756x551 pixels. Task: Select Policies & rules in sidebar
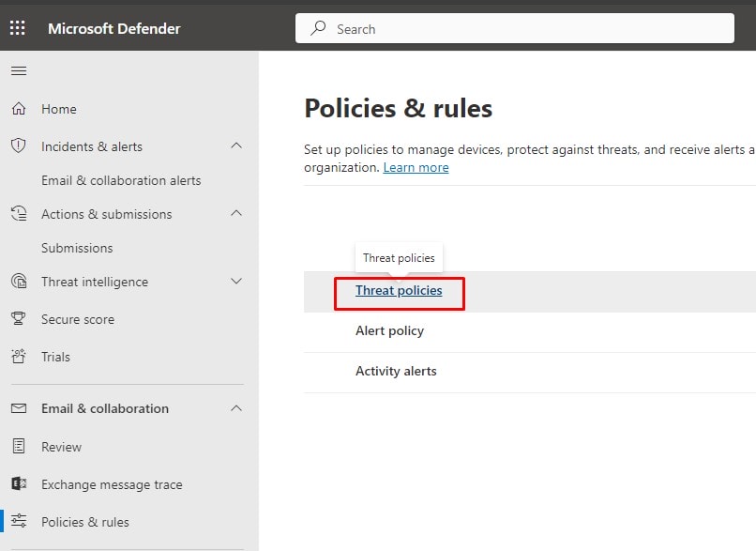(x=85, y=522)
